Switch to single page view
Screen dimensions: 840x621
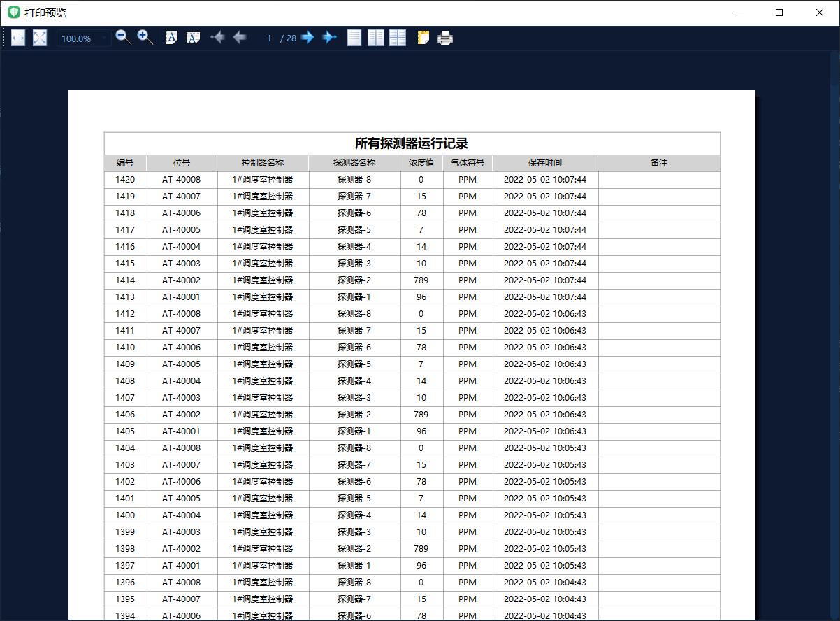pos(354,38)
